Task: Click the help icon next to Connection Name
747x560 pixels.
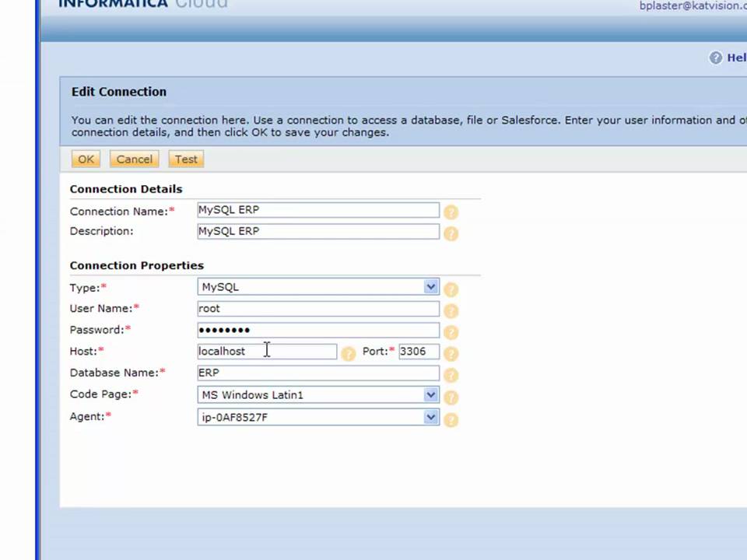Action: pos(451,212)
